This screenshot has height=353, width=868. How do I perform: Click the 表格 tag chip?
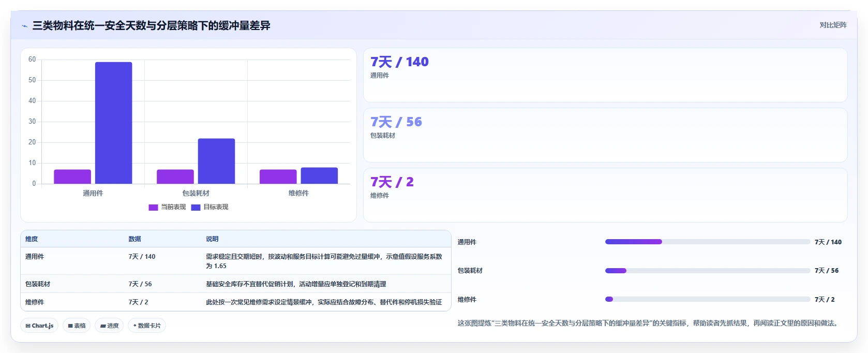coord(77,326)
